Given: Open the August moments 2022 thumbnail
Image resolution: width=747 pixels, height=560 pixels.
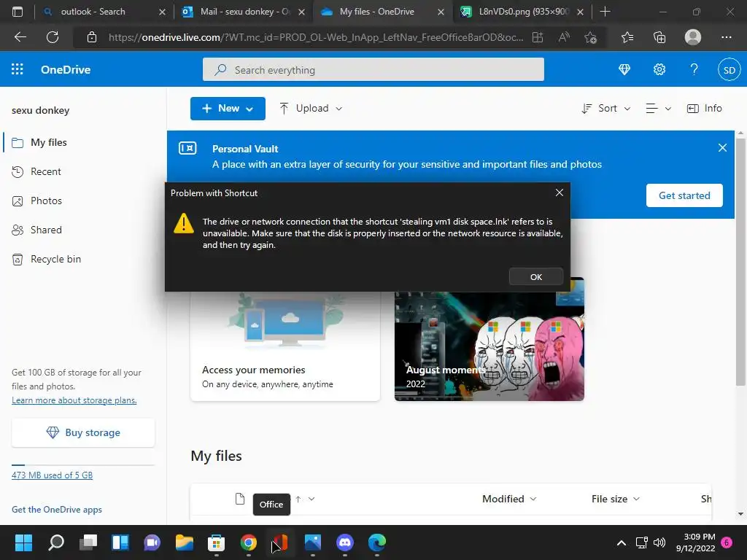Looking at the screenshot, I should (x=489, y=340).
